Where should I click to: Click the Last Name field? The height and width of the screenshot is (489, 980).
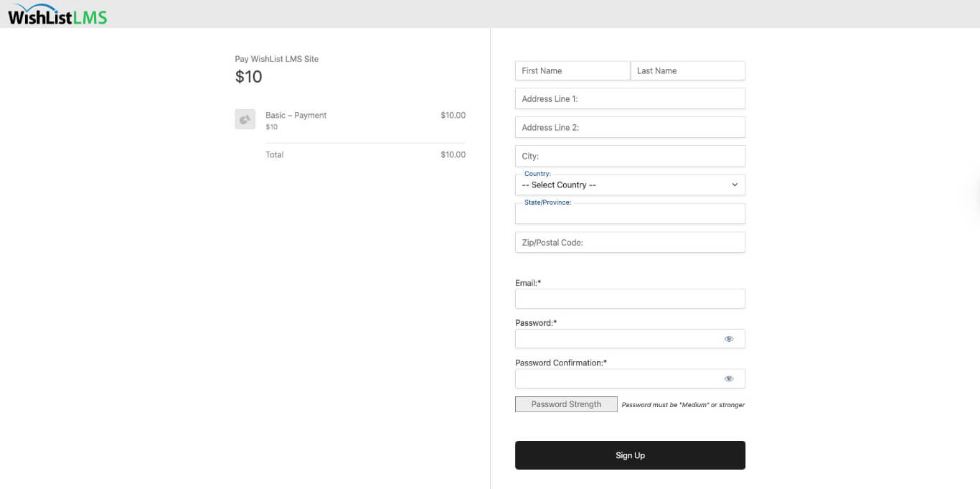[x=687, y=70]
